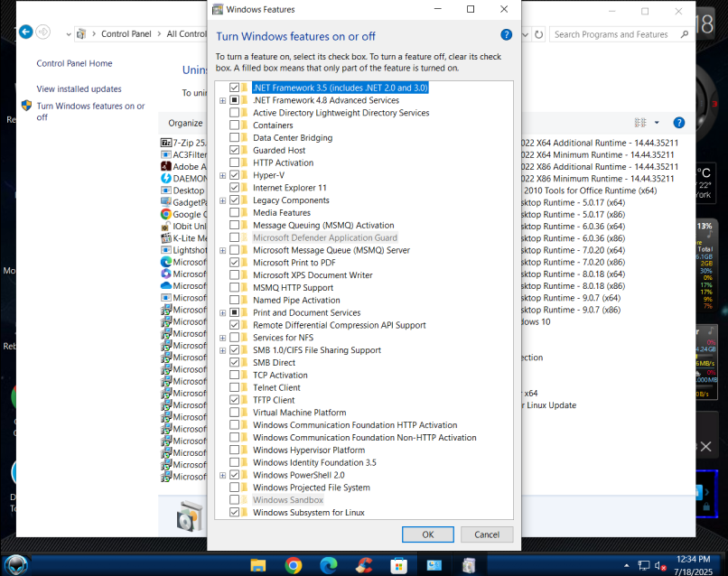Select the 7-Zip program icon in the list
The height and width of the screenshot is (576, 728).
tap(166, 143)
